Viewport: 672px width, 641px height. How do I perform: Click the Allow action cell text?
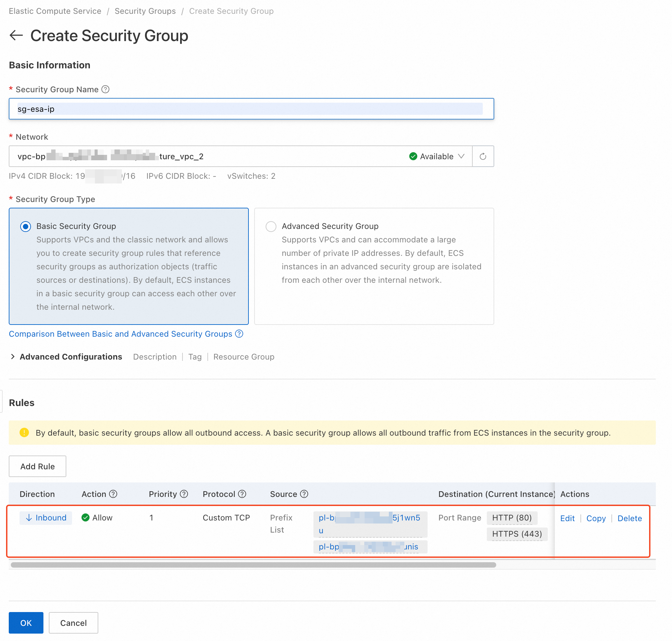coord(102,518)
